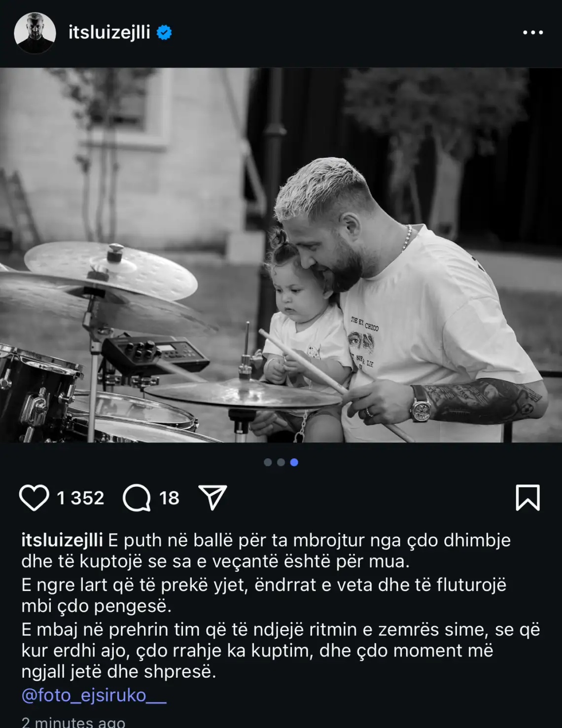The width and height of the screenshot is (562, 728).
Task: Open @foto_ejsiruko__ mention link
Action: click(x=94, y=695)
